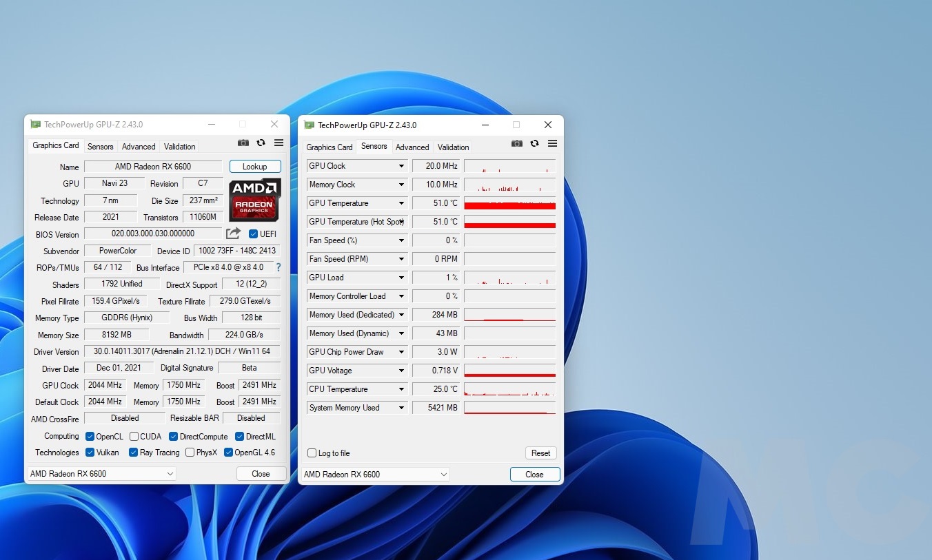Click the Memory Used (Dedicated) 284 MB value

[436, 315]
